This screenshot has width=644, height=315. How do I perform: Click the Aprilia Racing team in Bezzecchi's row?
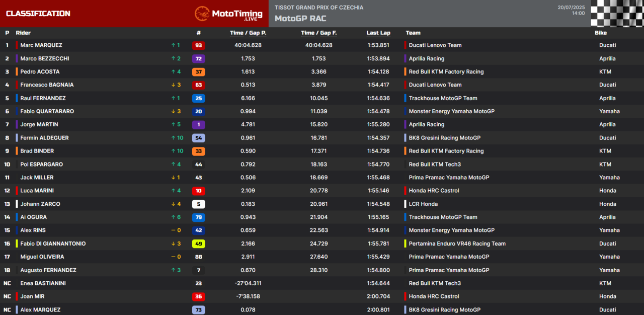coord(427,58)
